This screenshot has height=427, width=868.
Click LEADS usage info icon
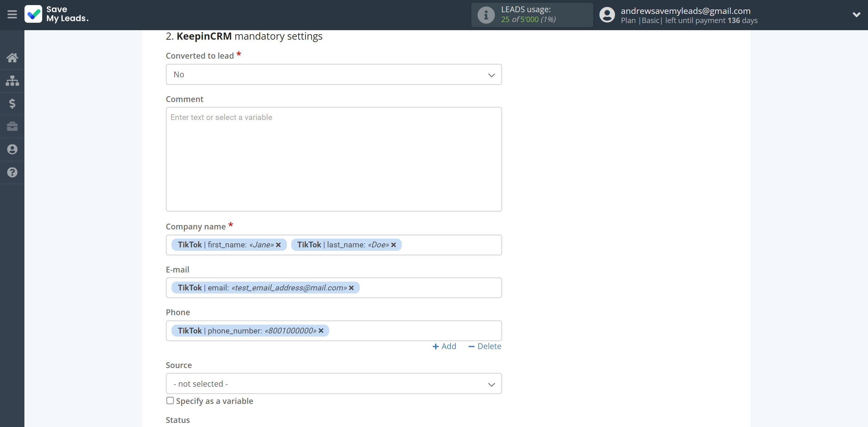[486, 15]
